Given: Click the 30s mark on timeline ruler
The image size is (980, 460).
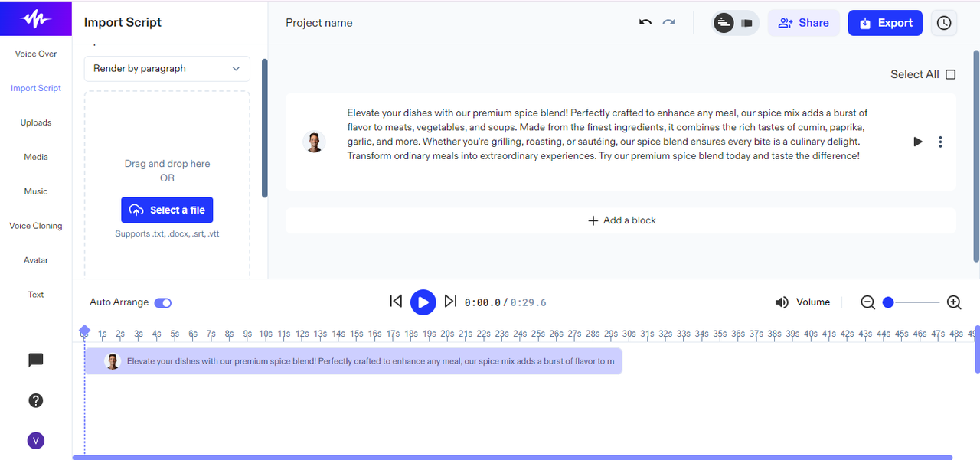Looking at the screenshot, I should [x=629, y=334].
